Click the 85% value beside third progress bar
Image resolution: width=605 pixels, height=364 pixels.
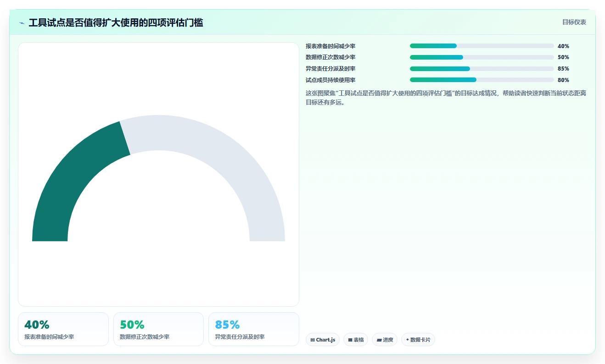(x=563, y=69)
